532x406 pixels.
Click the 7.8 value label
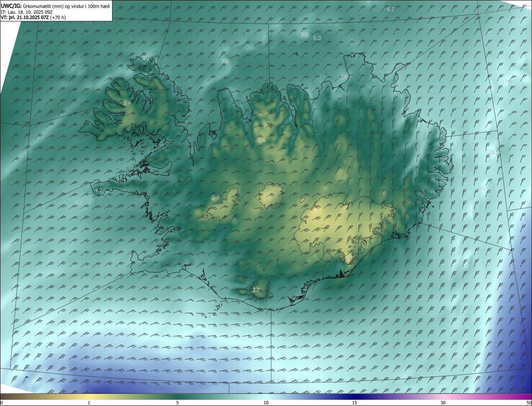tap(225, 62)
